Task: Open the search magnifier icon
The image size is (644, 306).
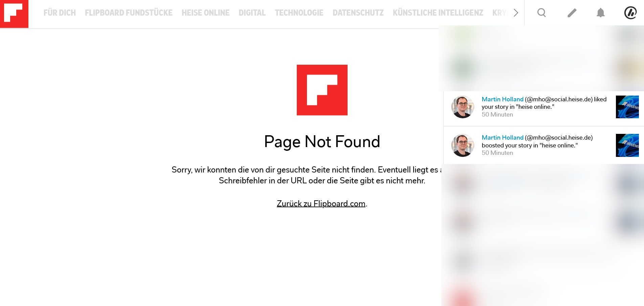Action: coord(541,13)
